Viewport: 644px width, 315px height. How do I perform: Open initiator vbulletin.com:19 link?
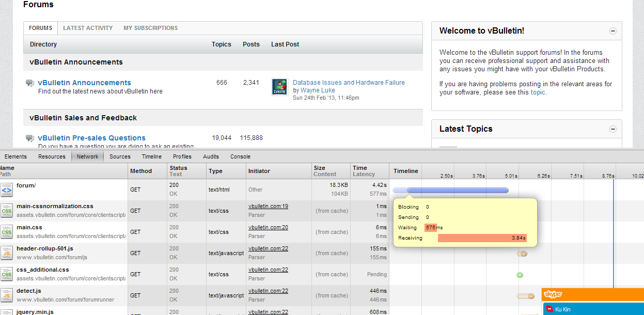point(268,207)
